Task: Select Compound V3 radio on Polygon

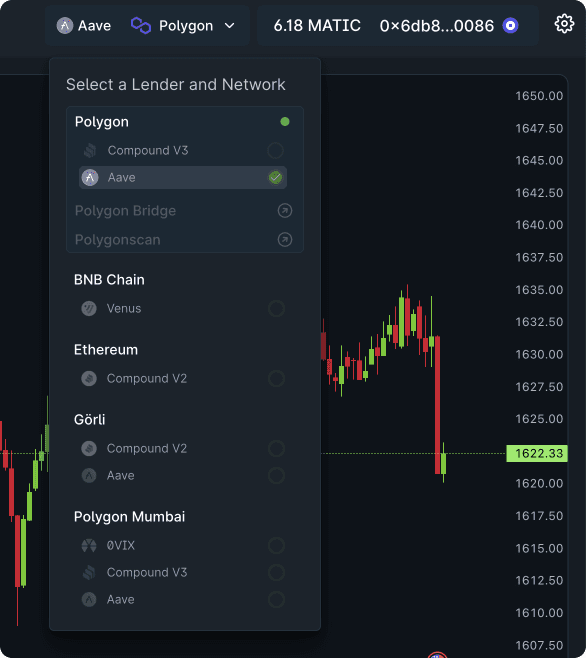Action: [x=275, y=150]
